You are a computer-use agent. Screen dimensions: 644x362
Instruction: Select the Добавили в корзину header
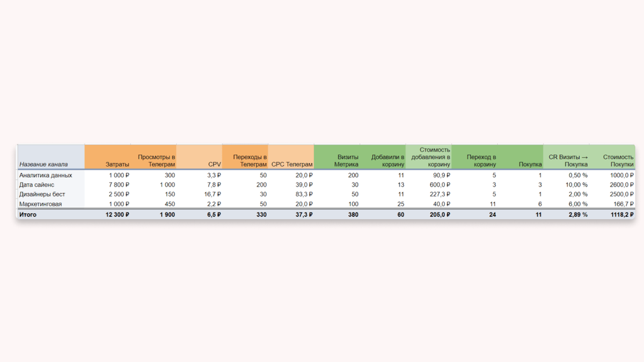tap(383, 157)
